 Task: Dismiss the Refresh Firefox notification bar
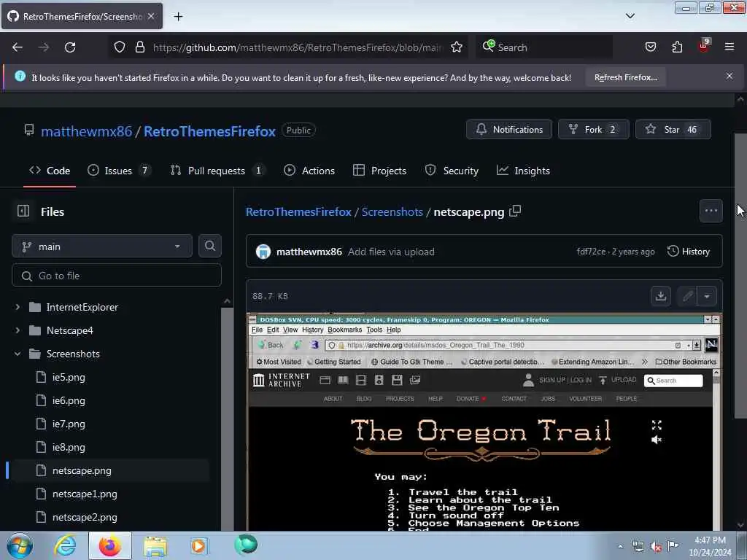point(729,76)
